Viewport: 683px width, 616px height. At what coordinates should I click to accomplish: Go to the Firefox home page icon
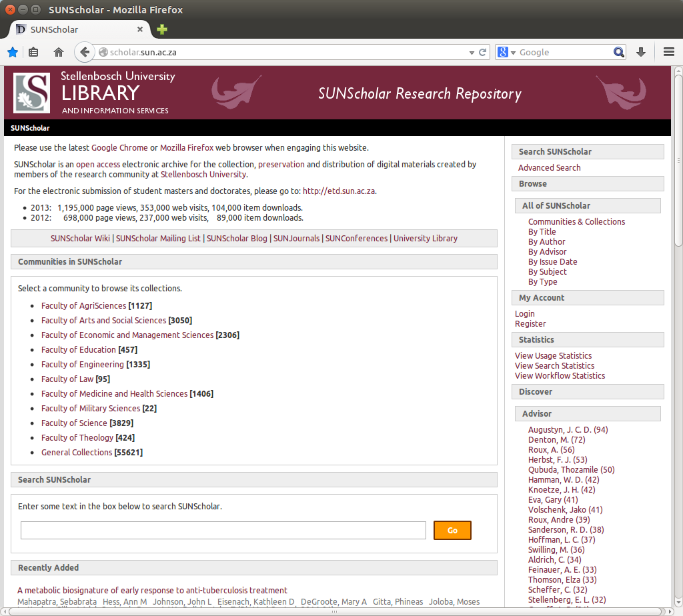(x=59, y=52)
